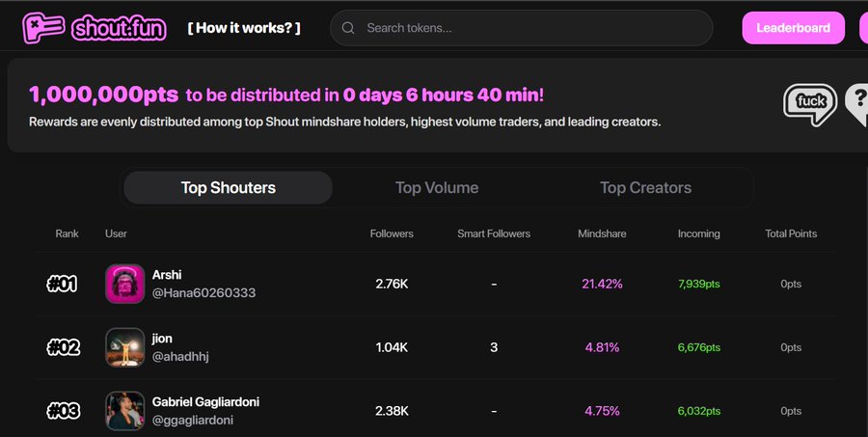The image size is (868, 437).
Task: Click the 6,032pts incoming value
Action: [698, 412]
